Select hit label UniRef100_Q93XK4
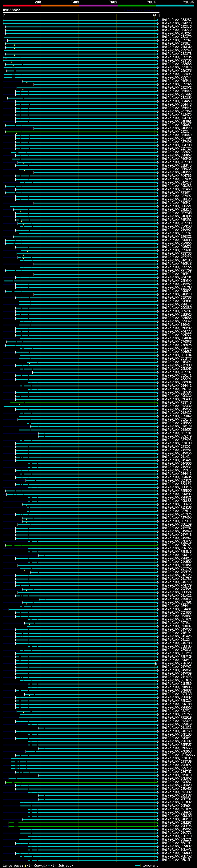Image resolution: width=197 pixels, height=868 pixels. click(x=177, y=447)
